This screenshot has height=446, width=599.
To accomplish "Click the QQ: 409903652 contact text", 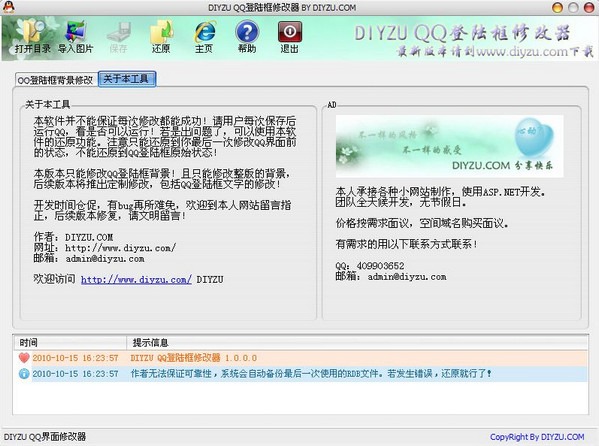I will point(370,266).
